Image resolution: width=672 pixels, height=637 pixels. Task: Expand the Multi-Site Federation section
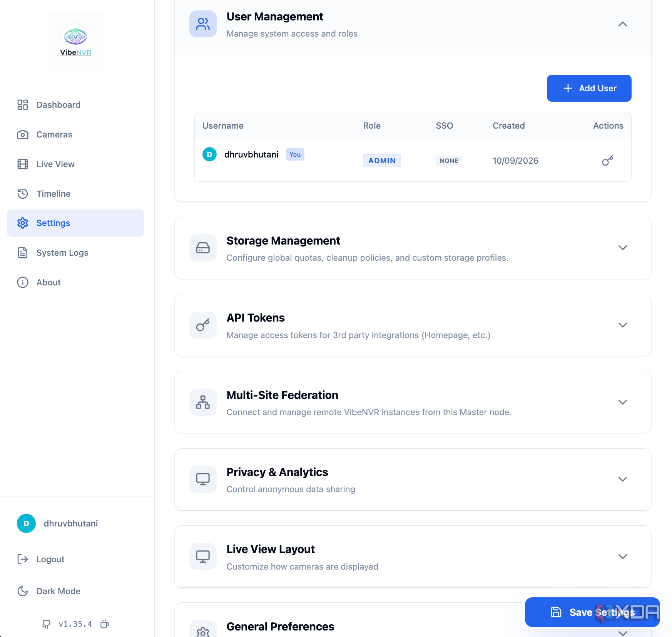pos(623,402)
